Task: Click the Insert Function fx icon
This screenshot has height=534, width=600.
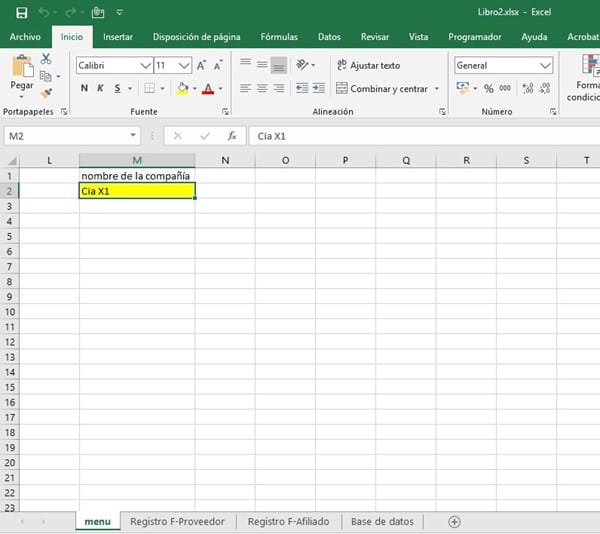Action: click(x=232, y=135)
